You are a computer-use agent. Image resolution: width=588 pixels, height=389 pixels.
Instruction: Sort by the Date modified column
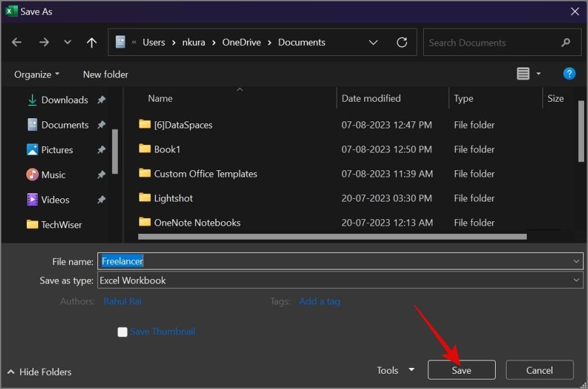[x=371, y=99]
